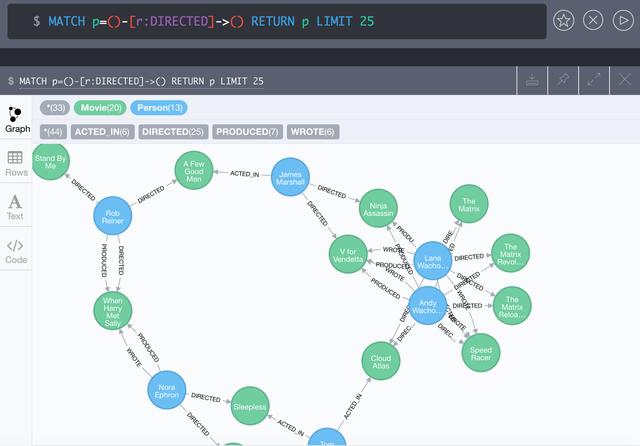The height and width of the screenshot is (446, 640).
Task: Switch to the Text view
Action: tap(15, 207)
